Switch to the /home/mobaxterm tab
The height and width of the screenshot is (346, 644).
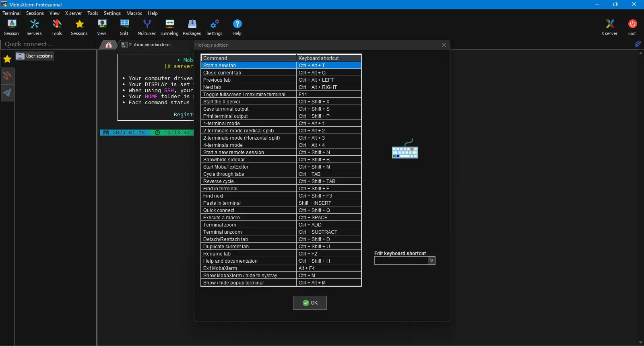(149, 45)
